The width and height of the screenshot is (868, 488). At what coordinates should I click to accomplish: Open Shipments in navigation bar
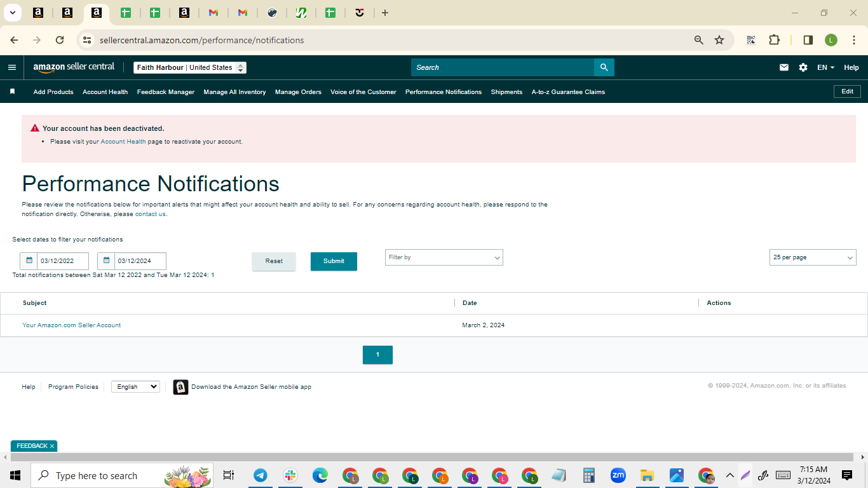506,92
